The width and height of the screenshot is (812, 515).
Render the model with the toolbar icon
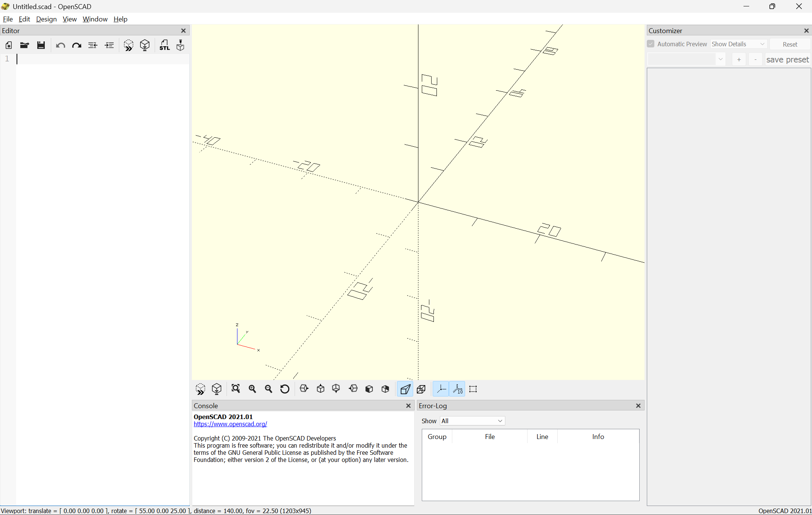click(145, 45)
